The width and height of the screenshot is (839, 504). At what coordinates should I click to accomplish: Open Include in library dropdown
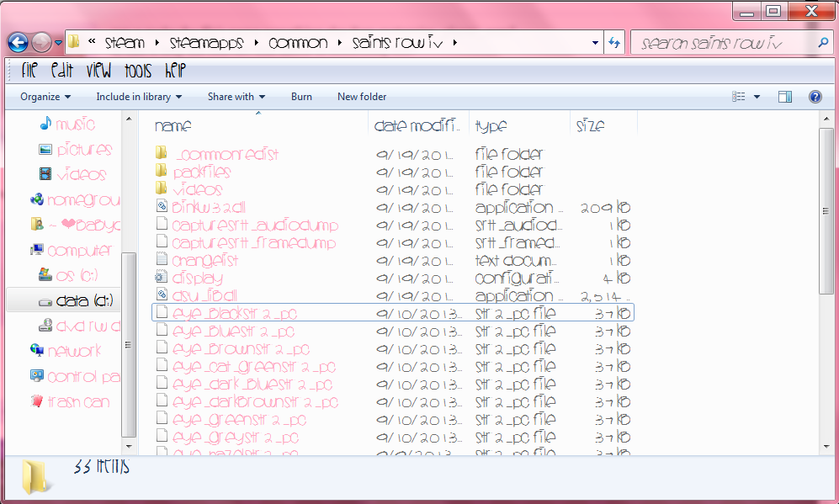[139, 97]
